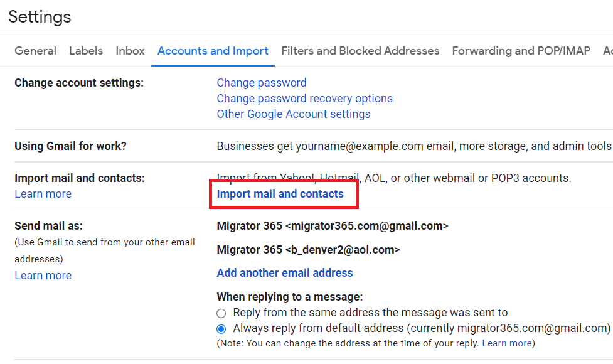Click the Using Gmail for work? label
613x364 pixels.
coord(70,146)
